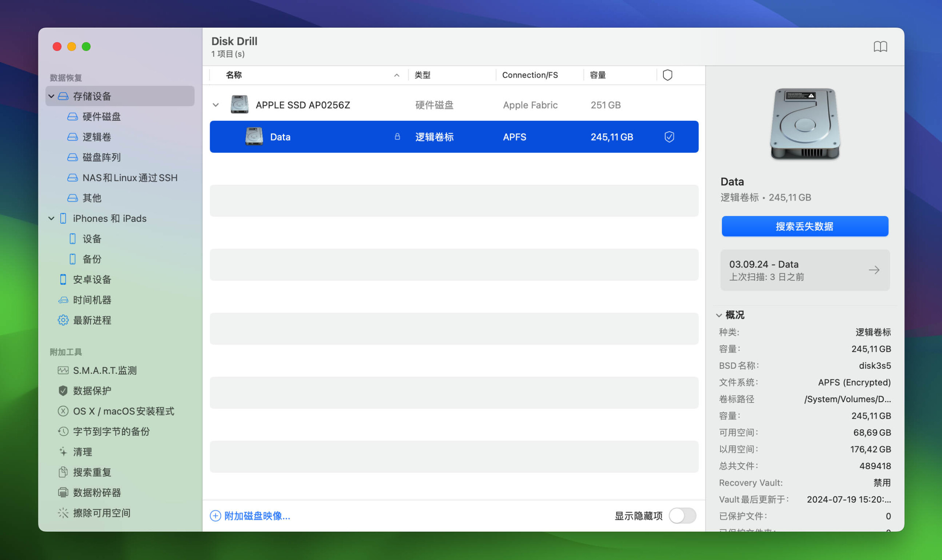The width and height of the screenshot is (942, 560).
Task: Click the 68,69 GB available space value
Action: [872, 432]
